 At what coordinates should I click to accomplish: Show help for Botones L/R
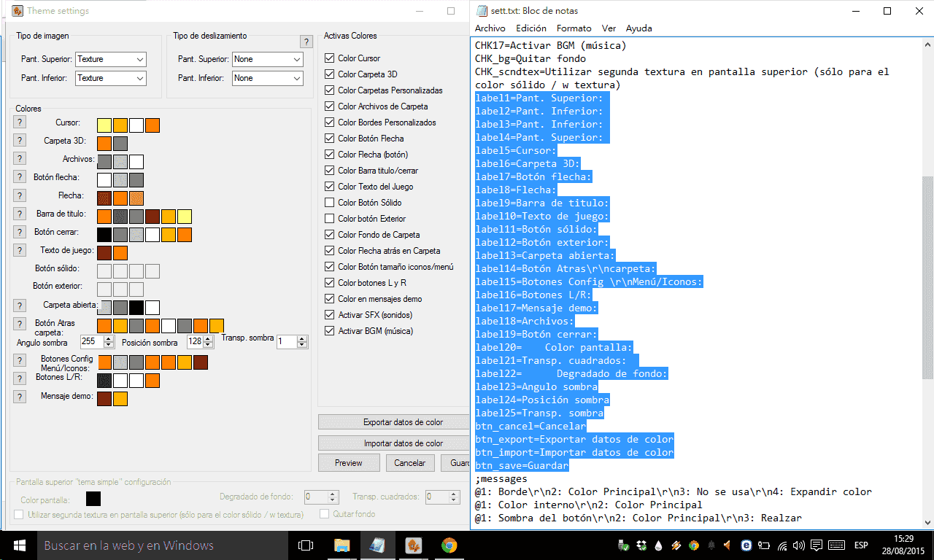[20, 378]
